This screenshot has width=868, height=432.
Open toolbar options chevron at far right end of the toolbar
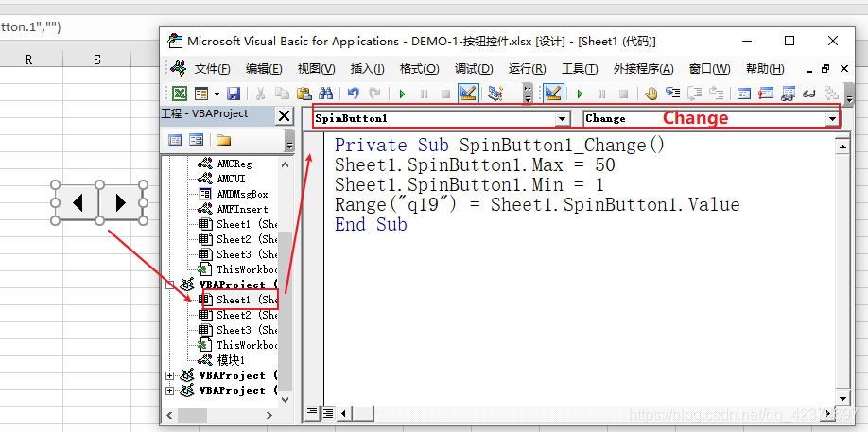click(x=849, y=94)
